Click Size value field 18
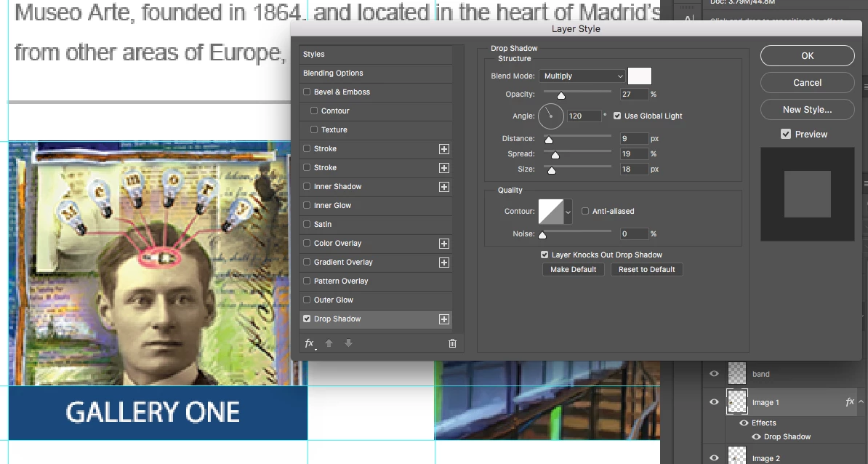Screen dimensions: 868x464 point(634,169)
